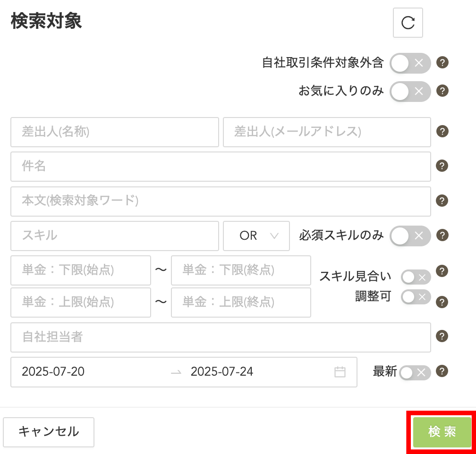
Task: Focus the 本文(検索対象ワード) input field
Action: [x=221, y=201]
